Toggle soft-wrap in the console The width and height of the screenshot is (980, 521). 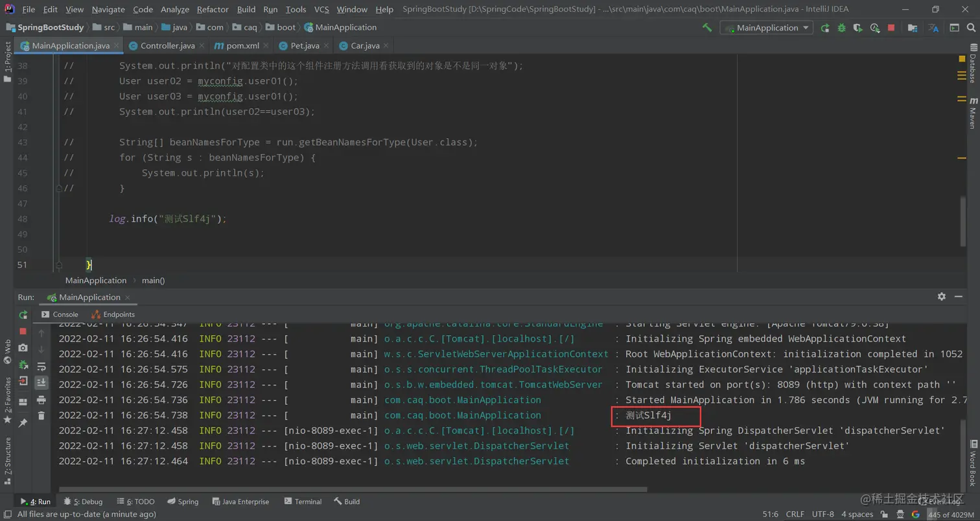[41, 366]
